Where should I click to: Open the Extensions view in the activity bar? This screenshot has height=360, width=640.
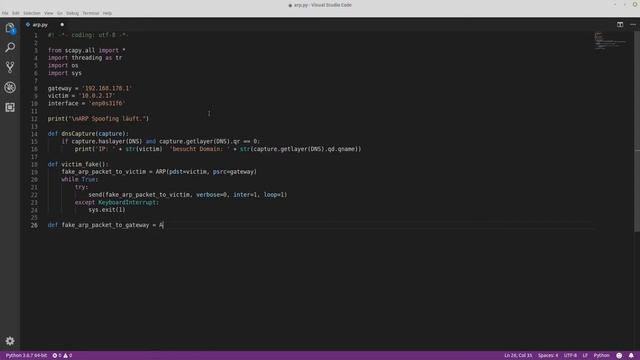(x=10, y=107)
